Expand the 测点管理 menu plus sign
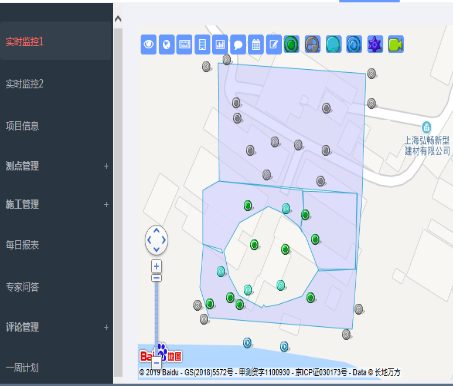This screenshot has width=453, height=386. [x=106, y=166]
